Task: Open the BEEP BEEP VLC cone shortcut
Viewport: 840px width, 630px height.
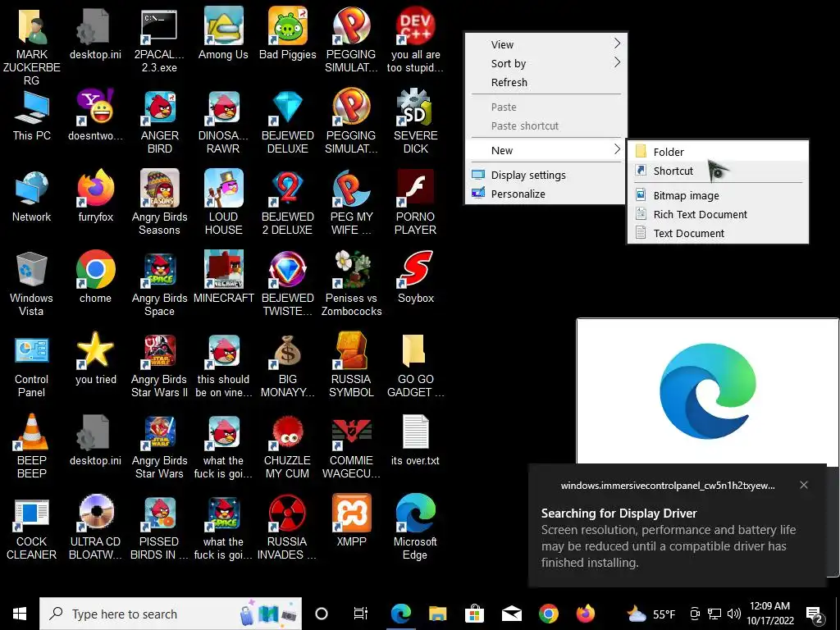Action: click(32, 446)
